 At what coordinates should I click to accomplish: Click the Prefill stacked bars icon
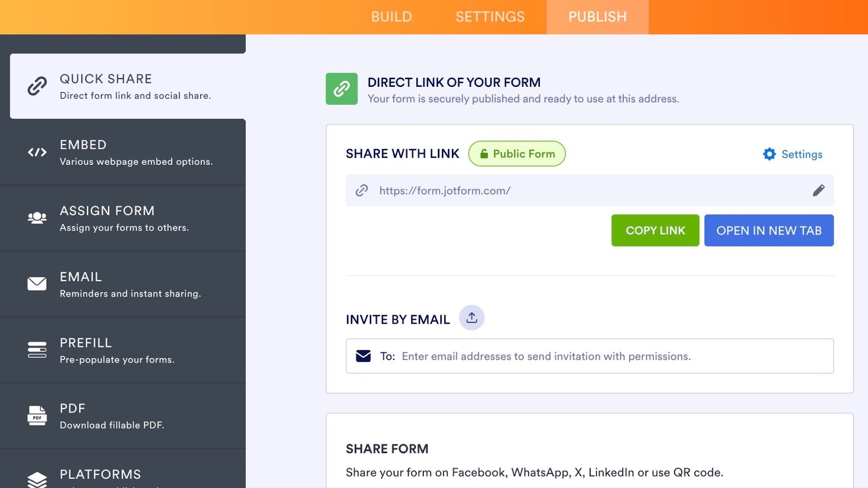[x=37, y=350]
